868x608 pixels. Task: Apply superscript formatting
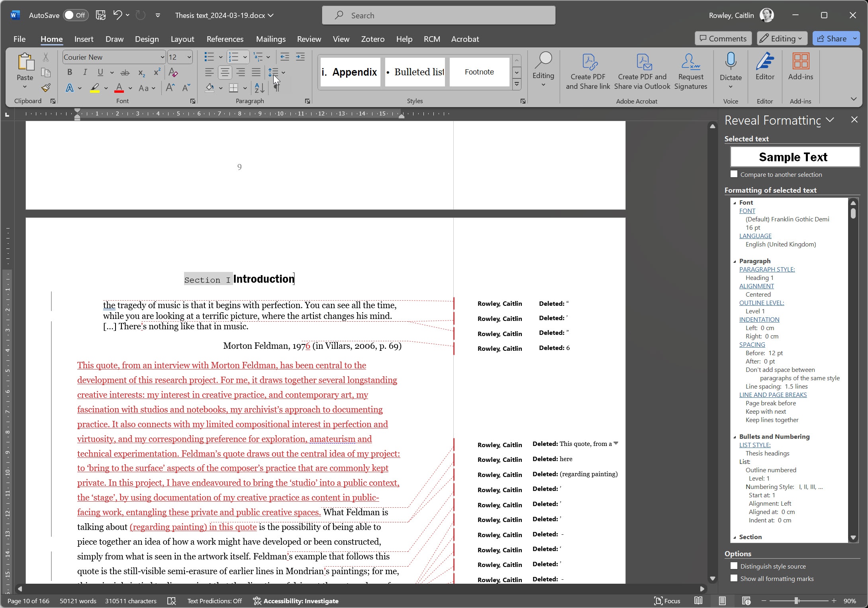click(157, 72)
